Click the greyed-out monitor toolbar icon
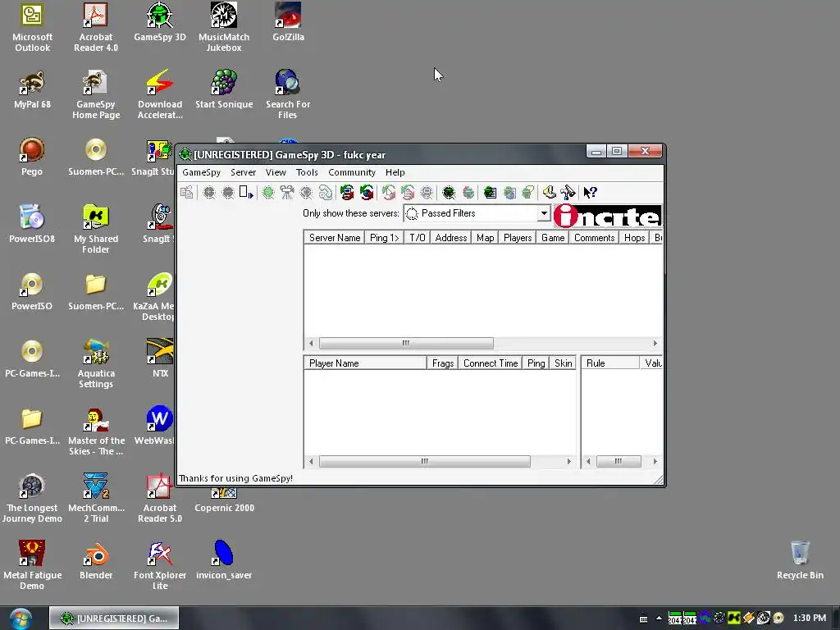The width and height of the screenshot is (840, 630). (x=427, y=192)
